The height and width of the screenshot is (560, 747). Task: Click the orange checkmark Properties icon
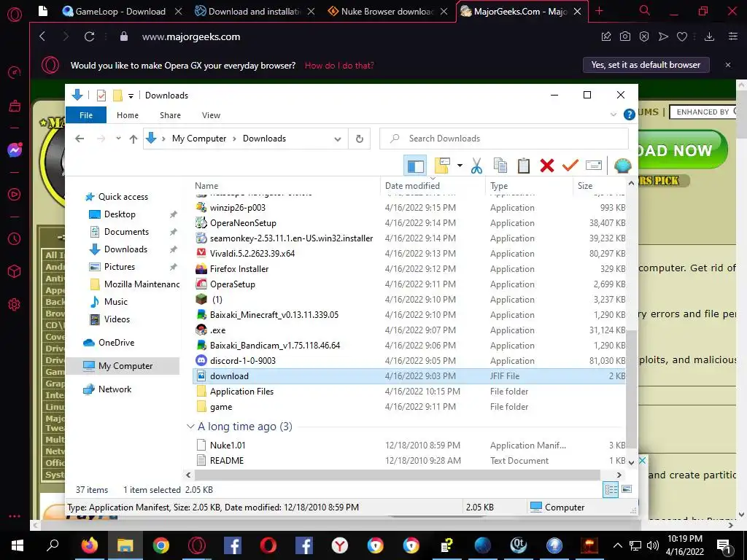tap(570, 166)
